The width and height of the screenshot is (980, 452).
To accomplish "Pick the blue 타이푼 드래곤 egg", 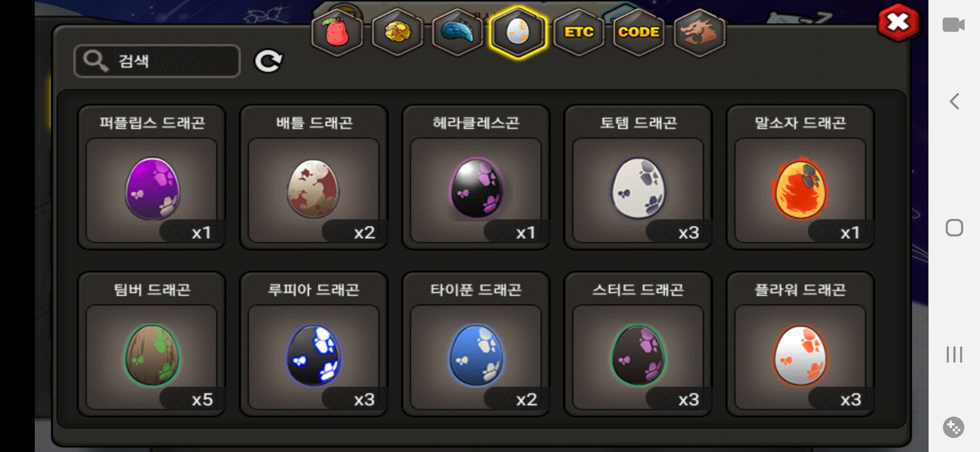I will click(476, 344).
